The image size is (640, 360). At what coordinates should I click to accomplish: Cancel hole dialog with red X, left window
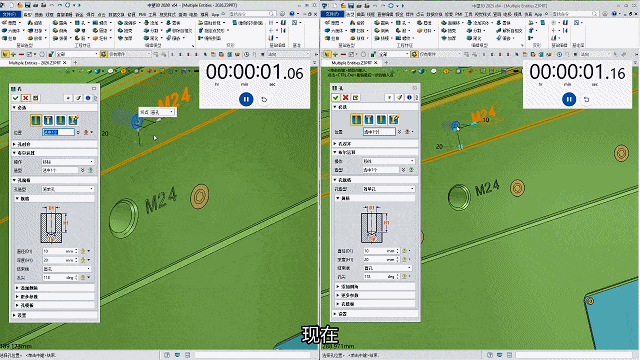[25, 98]
